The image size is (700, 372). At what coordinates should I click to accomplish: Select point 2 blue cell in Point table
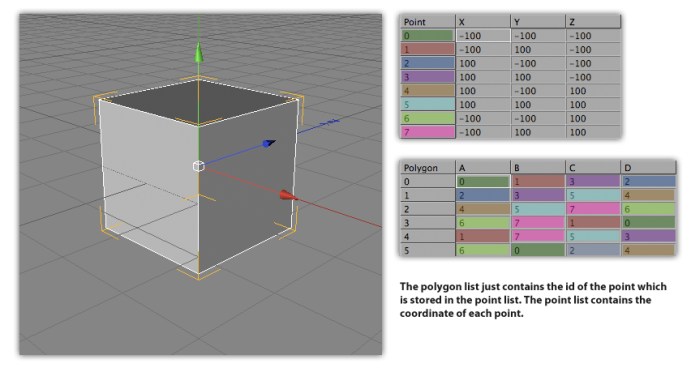tap(428, 63)
